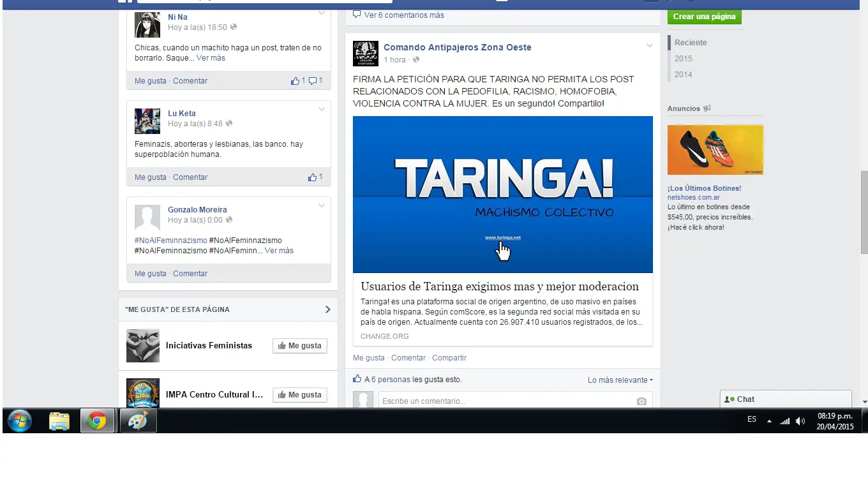
Task: Click the thumbs-up icon beside '6 personas'
Action: pyautogui.click(x=357, y=379)
